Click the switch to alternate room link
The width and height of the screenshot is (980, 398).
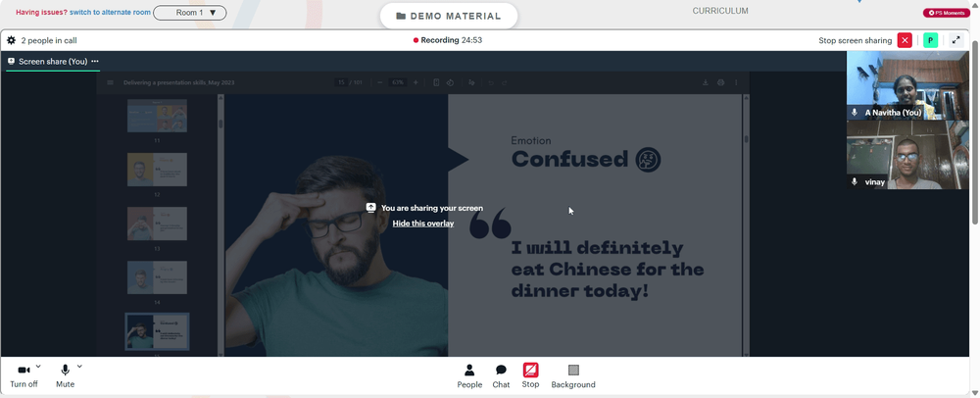click(110, 13)
